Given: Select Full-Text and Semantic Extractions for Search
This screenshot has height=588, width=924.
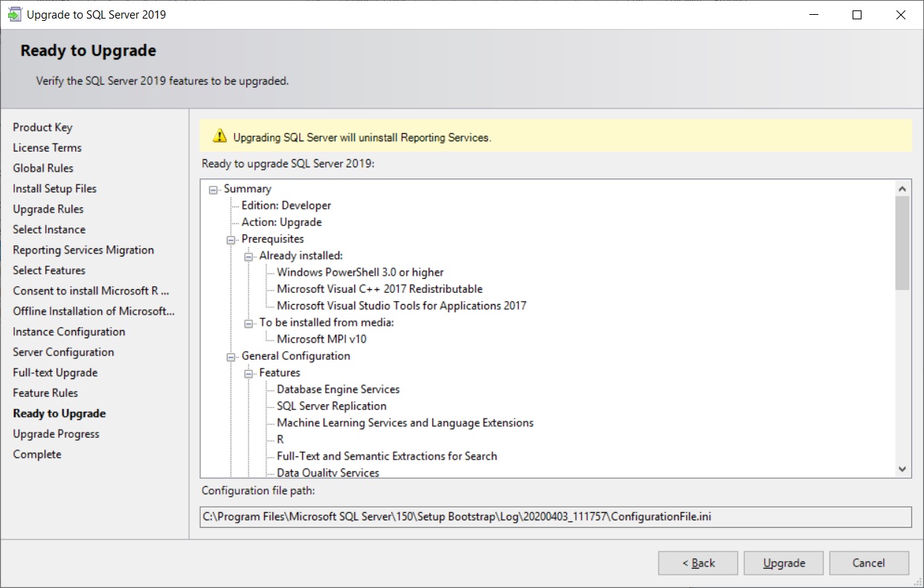Looking at the screenshot, I should point(387,456).
